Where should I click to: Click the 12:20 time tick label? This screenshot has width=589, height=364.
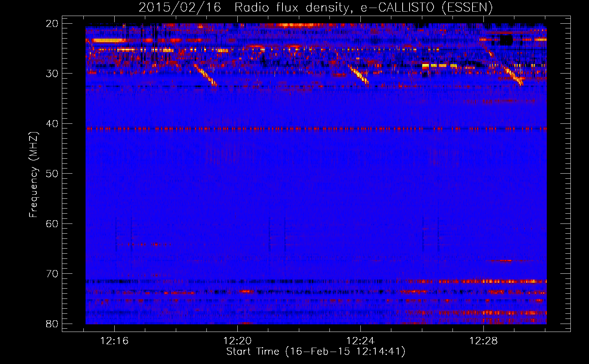(237, 341)
